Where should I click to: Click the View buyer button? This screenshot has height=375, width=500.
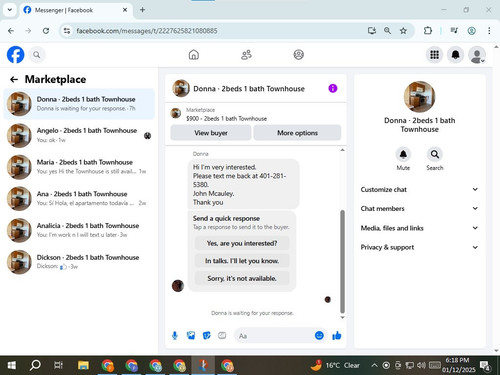click(211, 133)
